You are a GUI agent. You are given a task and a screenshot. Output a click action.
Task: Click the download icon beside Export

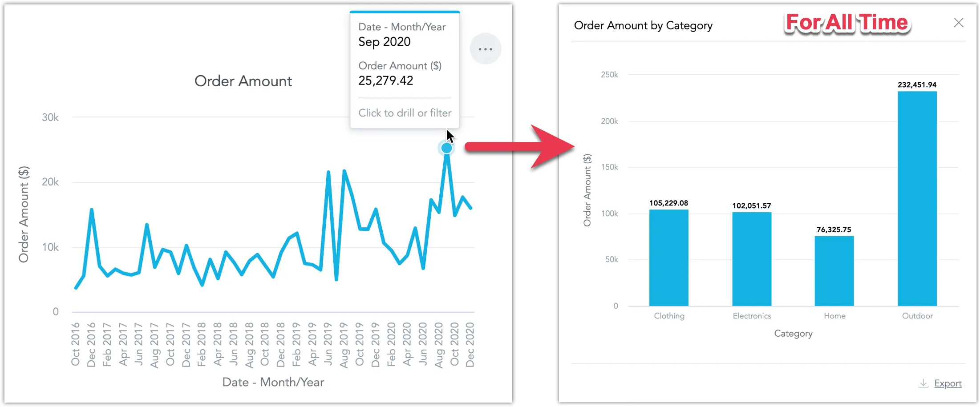click(923, 383)
